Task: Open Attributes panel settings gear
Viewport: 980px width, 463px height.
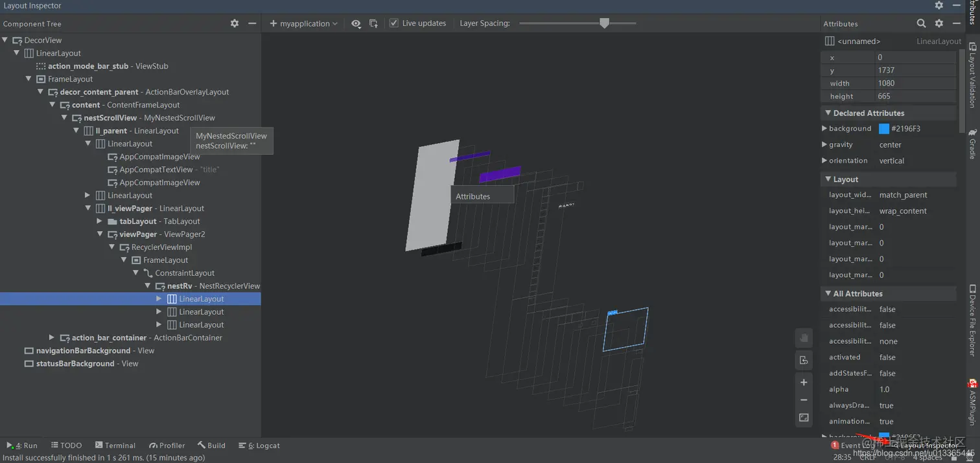Action: point(939,23)
